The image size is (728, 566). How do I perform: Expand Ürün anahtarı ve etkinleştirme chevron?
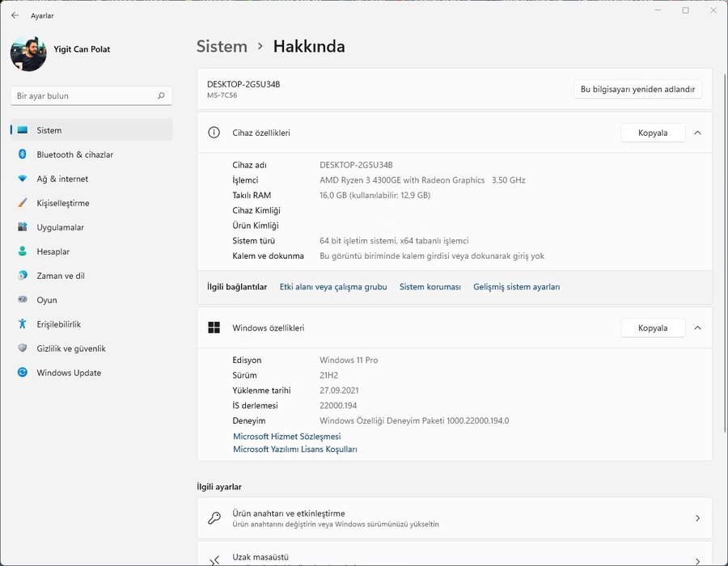click(697, 518)
